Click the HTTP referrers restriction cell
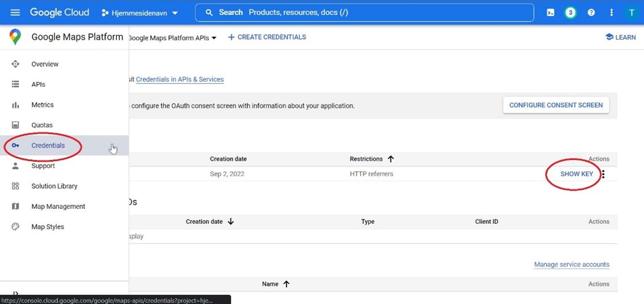This screenshot has width=644, height=304. click(371, 174)
